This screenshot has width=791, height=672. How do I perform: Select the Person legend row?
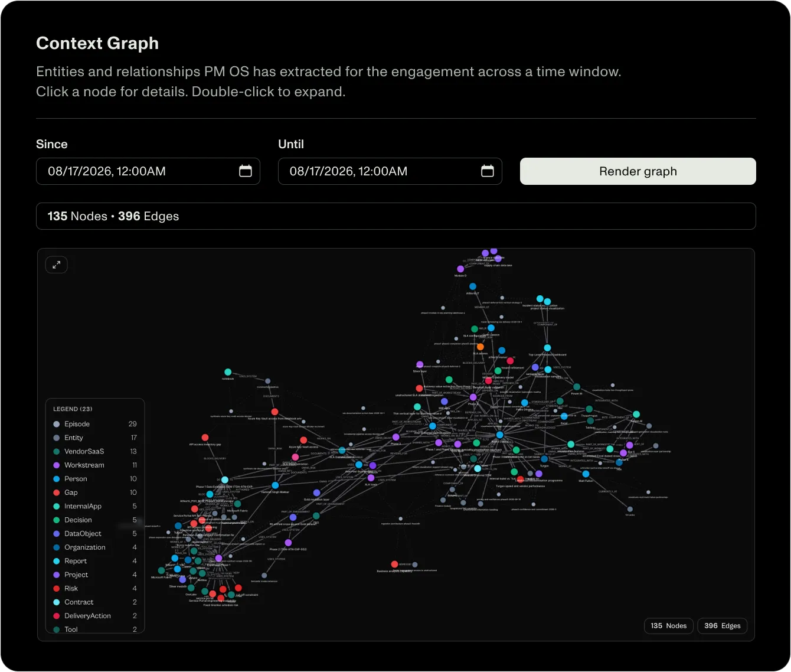click(x=95, y=479)
